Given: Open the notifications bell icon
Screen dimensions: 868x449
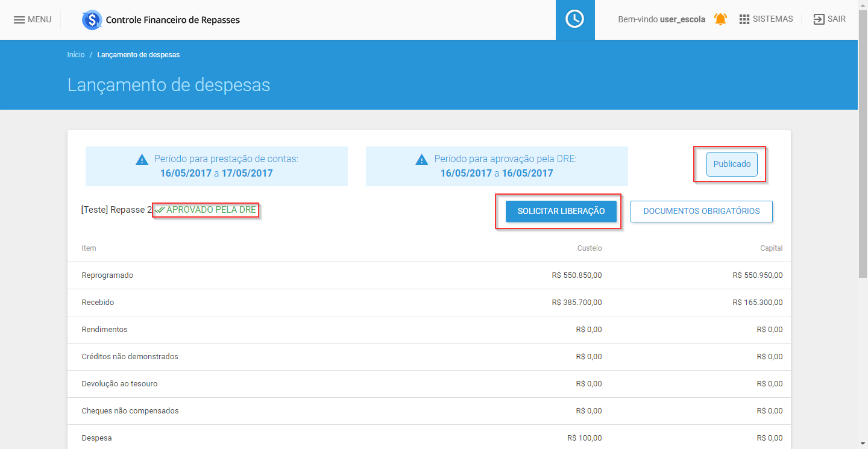Looking at the screenshot, I should (720, 19).
